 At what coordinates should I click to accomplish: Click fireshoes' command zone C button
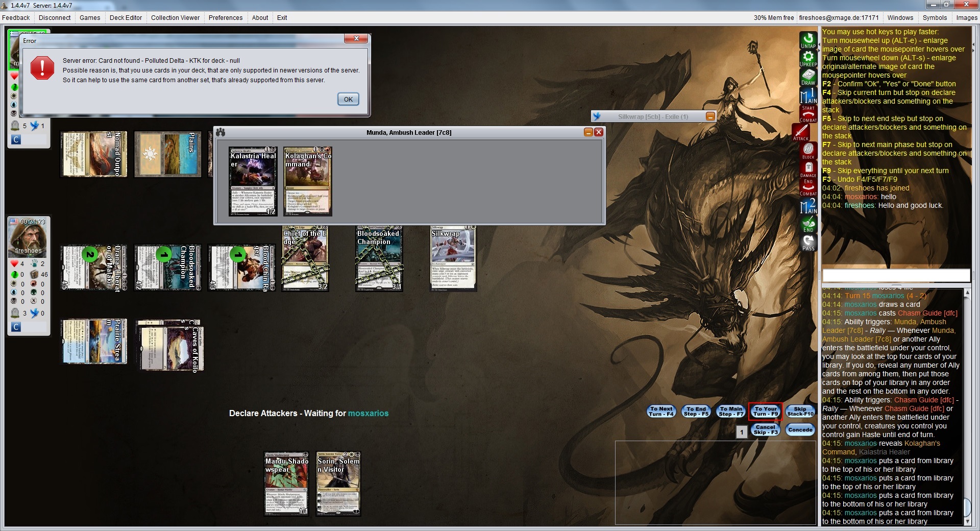click(x=16, y=327)
